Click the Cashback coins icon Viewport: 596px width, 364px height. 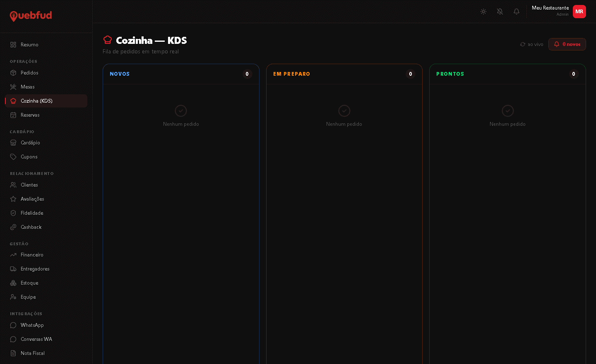(13, 227)
